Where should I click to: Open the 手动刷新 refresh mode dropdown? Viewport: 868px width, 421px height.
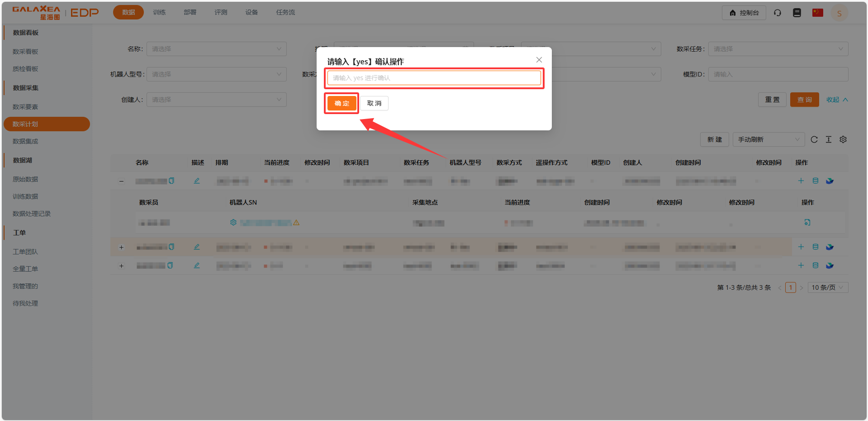(x=768, y=139)
